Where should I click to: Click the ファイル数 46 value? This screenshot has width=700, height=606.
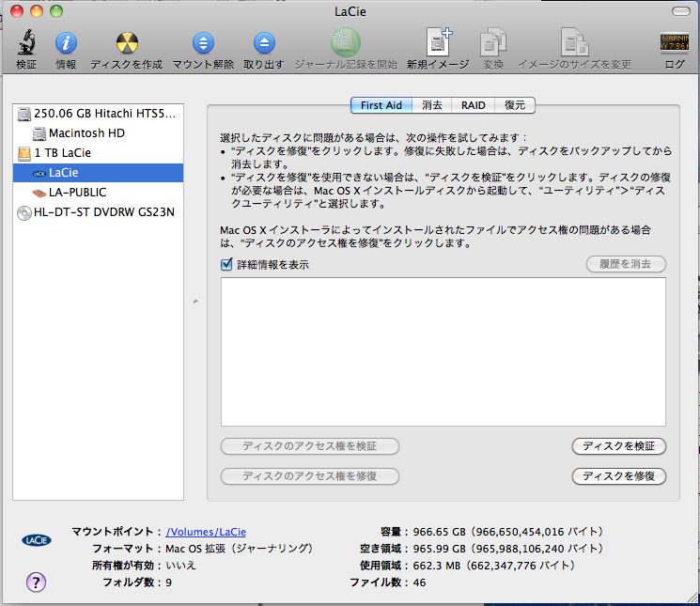419,583
